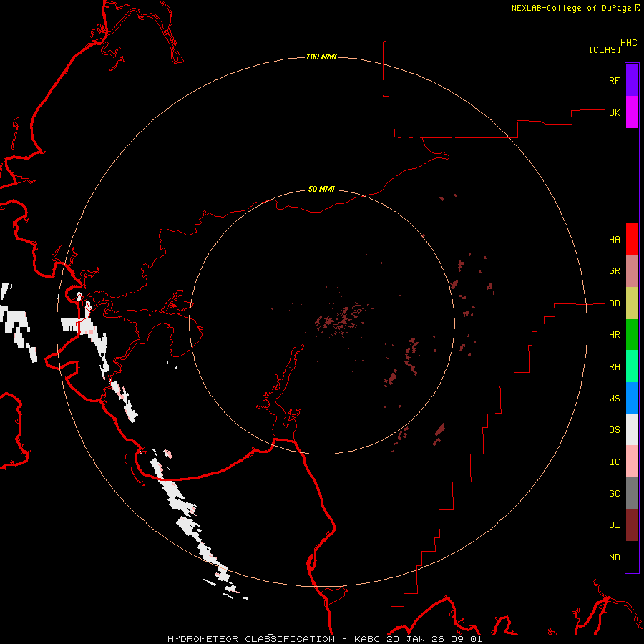The image size is (644, 644).
Task: Click the HHC product code label
Action: 628,42
